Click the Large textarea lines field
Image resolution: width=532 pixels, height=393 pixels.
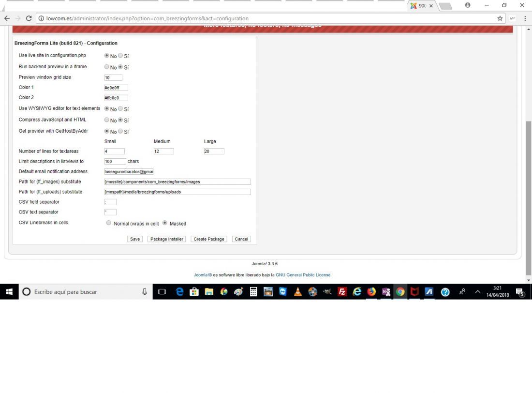pos(214,151)
